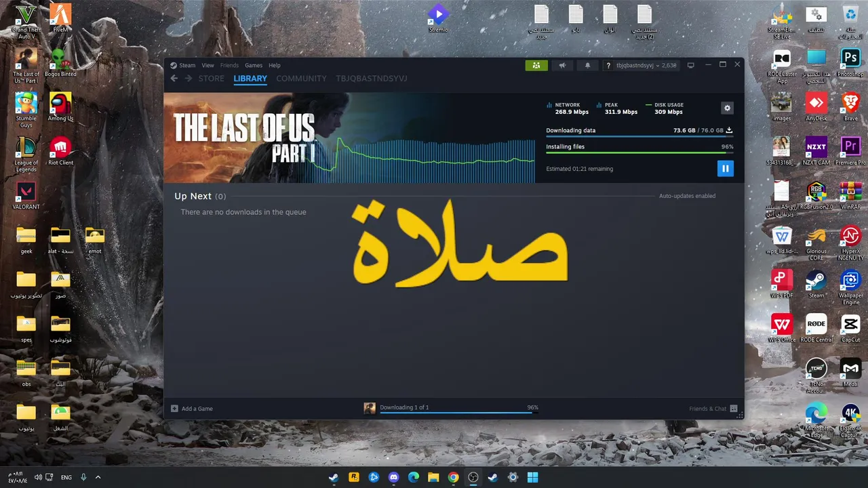Switch ENG input language in tray

point(66,477)
